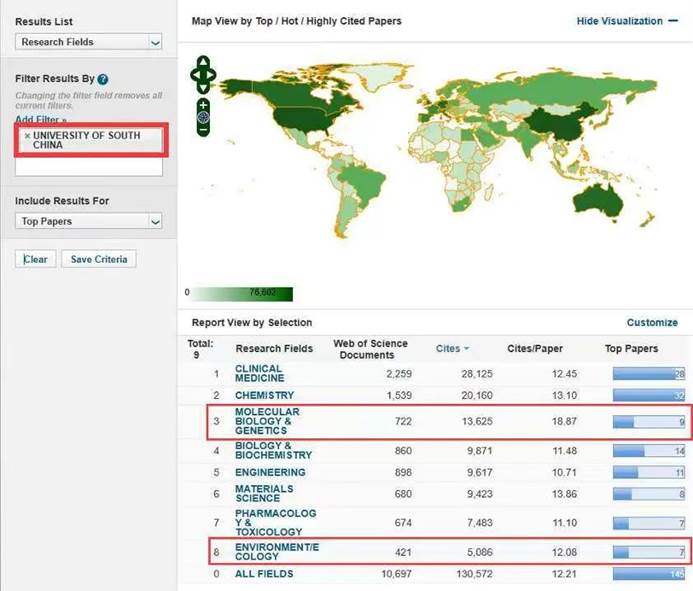Viewport: 693px width, 591px height.
Task: Open the Filter Results By help icon
Action: point(103,79)
